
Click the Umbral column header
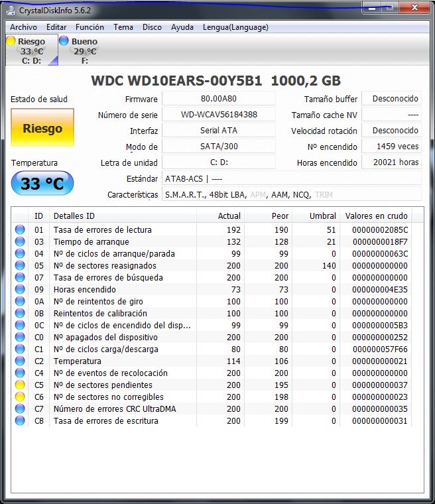(x=316, y=216)
